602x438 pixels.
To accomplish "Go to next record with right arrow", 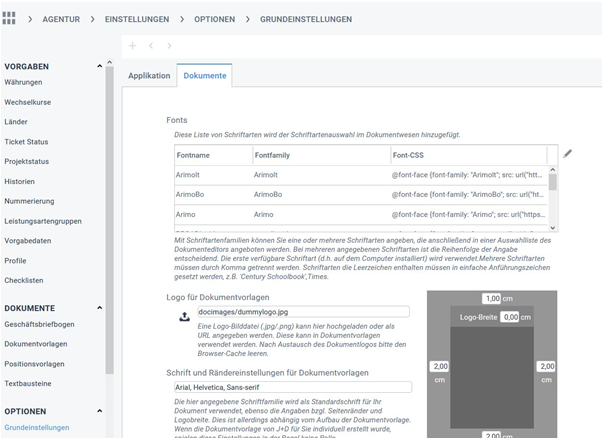I will coord(169,46).
